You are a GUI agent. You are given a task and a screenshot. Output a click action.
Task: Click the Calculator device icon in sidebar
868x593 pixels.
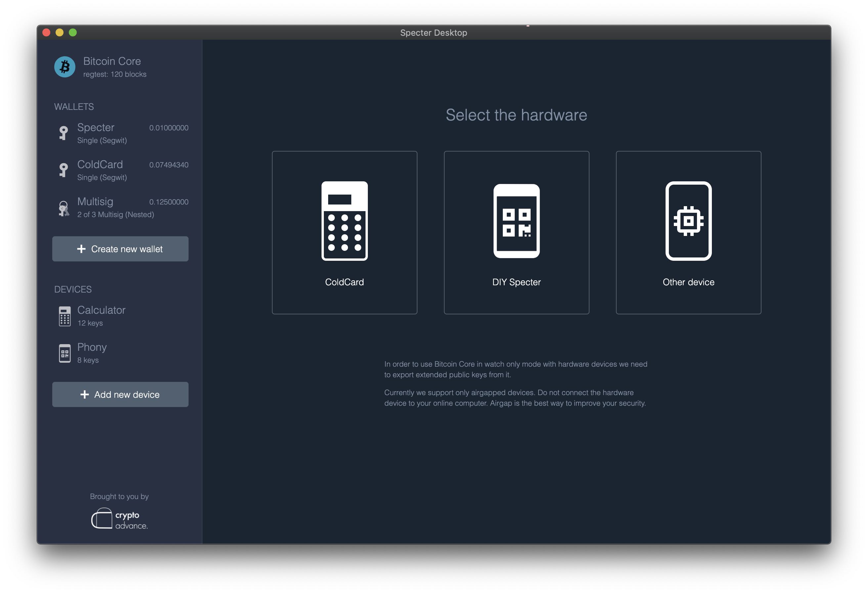pyautogui.click(x=65, y=316)
